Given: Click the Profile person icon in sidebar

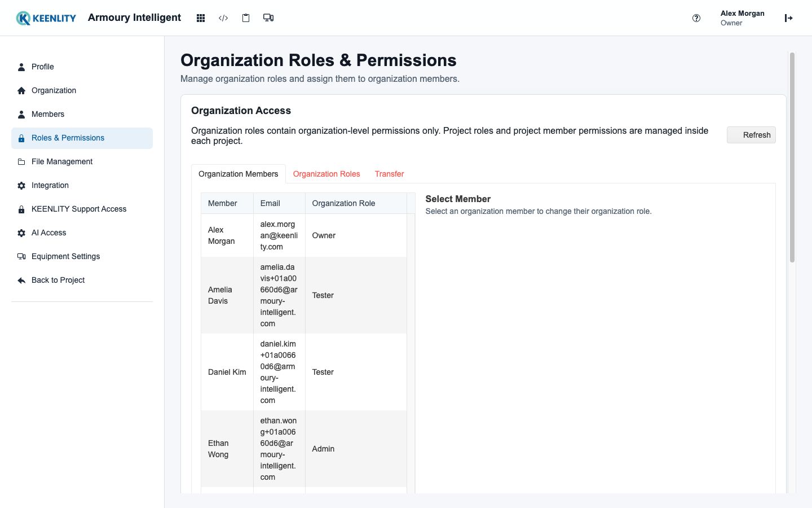Looking at the screenshot, I should (21, 67).
